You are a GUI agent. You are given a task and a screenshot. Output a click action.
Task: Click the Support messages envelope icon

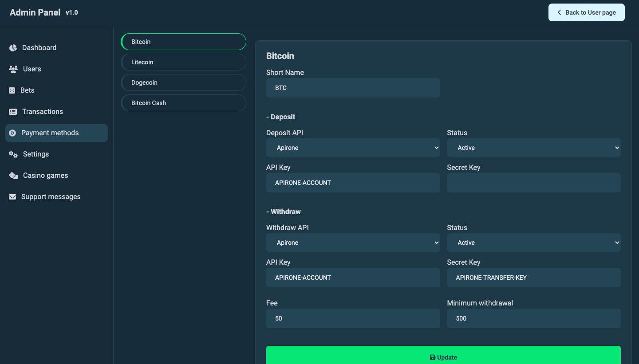(12, 196)
